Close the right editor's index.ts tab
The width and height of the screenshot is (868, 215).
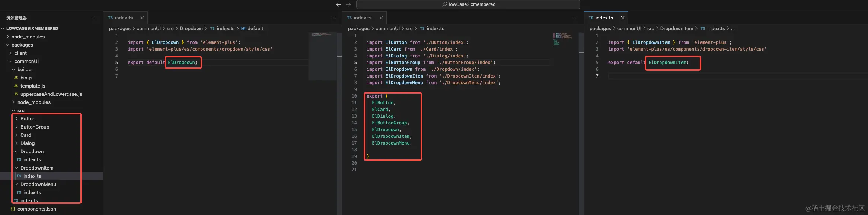[623, 18]
